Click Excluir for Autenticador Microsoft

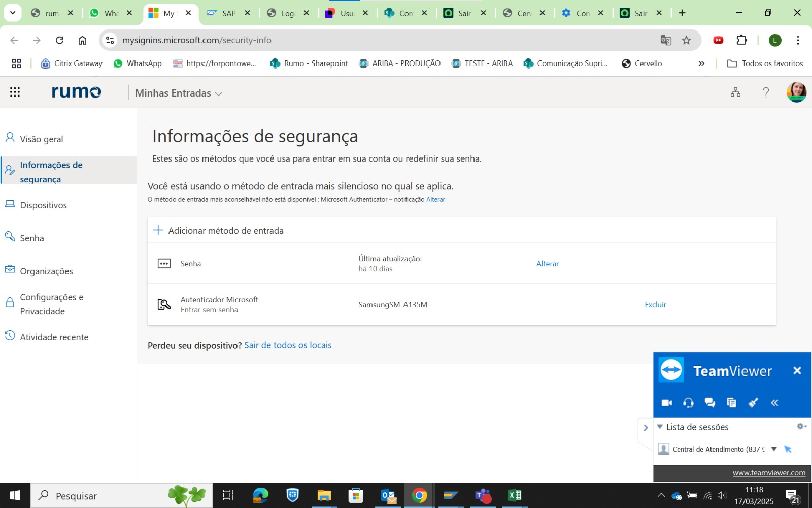(x=655, y=304)
